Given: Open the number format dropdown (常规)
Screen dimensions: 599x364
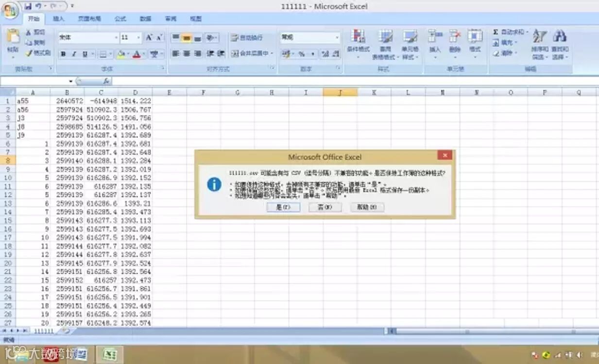Looking at the screenshot, I should (x=337, y=37).
